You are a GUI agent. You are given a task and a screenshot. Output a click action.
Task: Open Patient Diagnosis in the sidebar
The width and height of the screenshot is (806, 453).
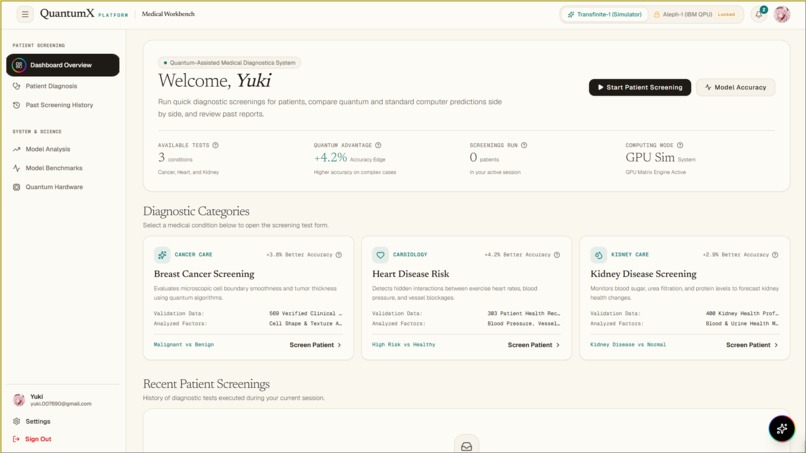pos(63,86)
